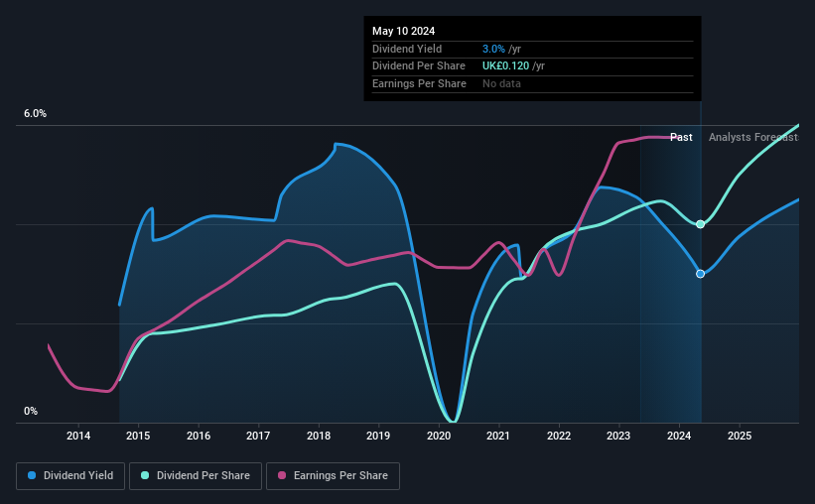Screen dimensions: 815x504
Task: Click the 2019 x-axis label
Action: point(378,436)
